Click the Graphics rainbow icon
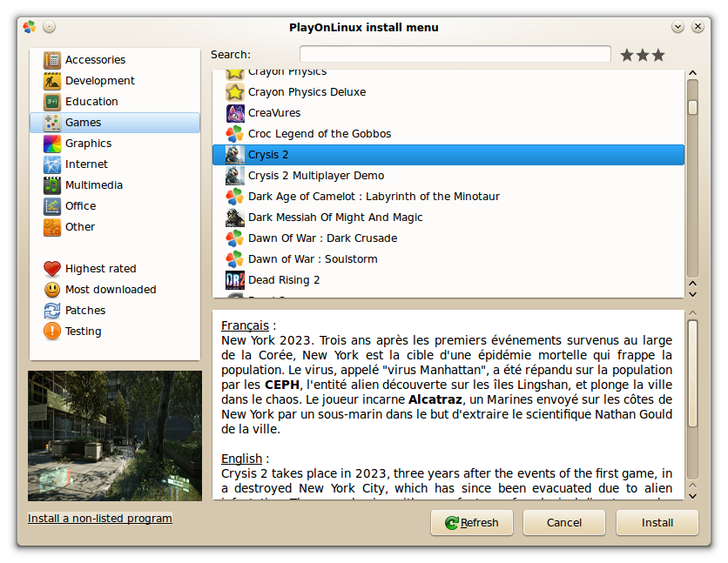The height and width of the screenshot is (563, 728). pyautogui.click(x=52, y=144)
